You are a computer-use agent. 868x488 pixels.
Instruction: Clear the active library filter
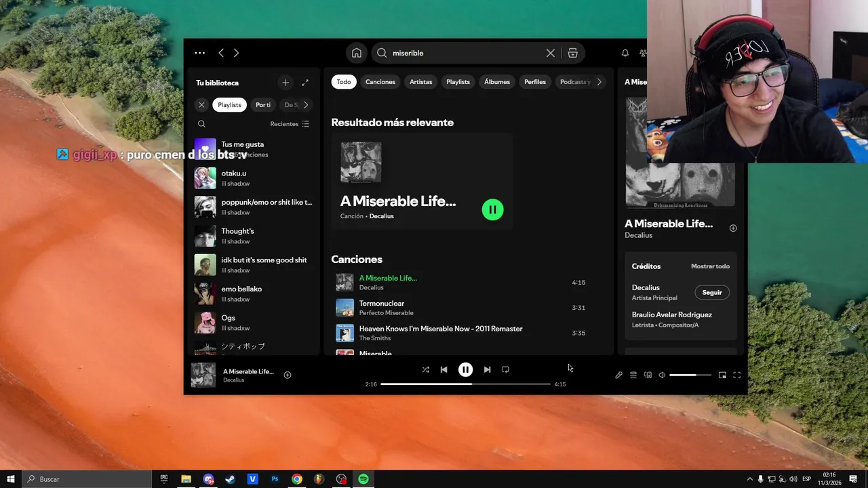coord(201,105)
